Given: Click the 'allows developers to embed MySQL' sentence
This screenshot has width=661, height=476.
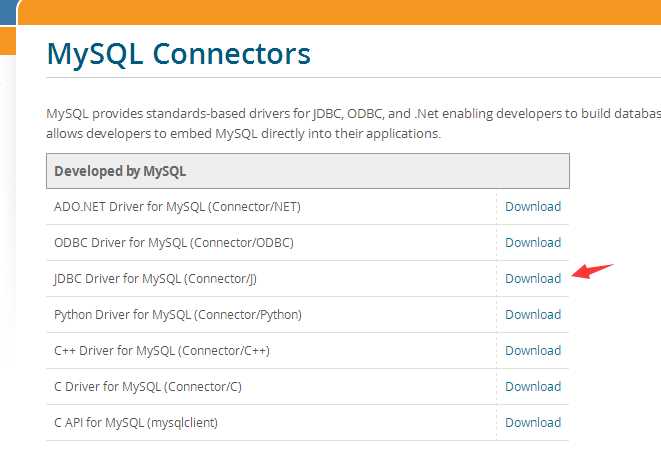Looking at the screenshot, I should (x=243, y=134).
